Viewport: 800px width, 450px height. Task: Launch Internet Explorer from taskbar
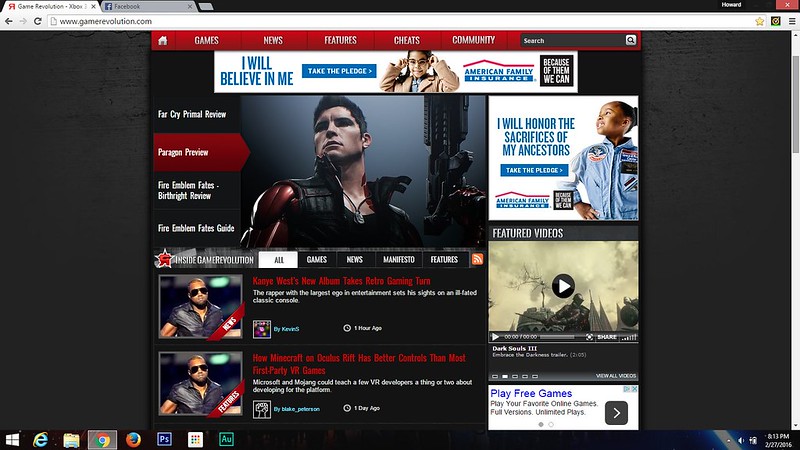coord(40,440)
